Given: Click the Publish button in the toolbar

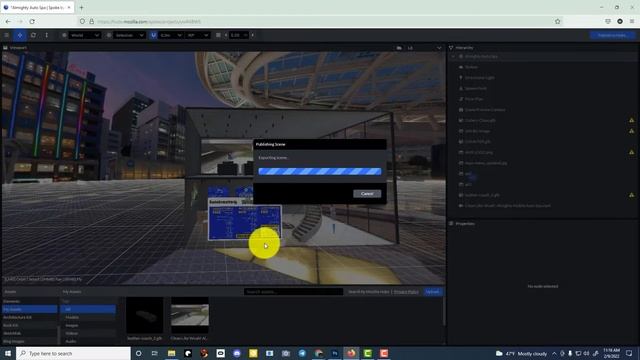Looking at the screenshot, I should coord(612,35).
